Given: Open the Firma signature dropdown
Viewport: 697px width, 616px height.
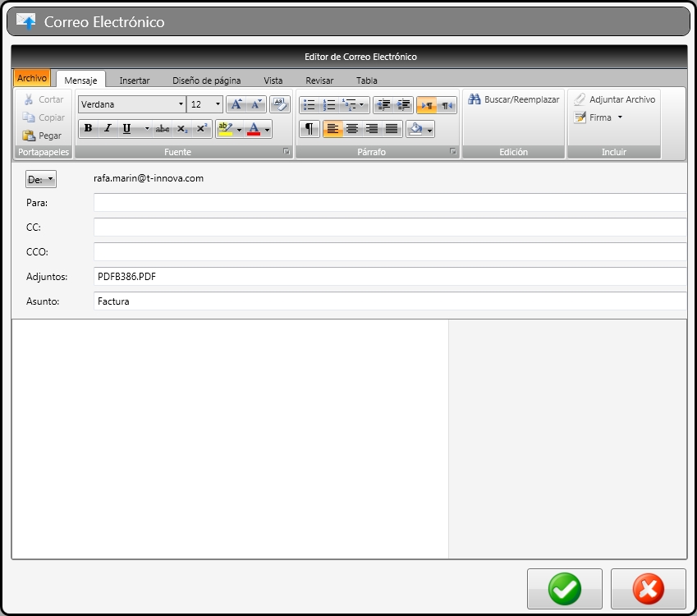Looking at the screenshot, I should click(598, 117).
